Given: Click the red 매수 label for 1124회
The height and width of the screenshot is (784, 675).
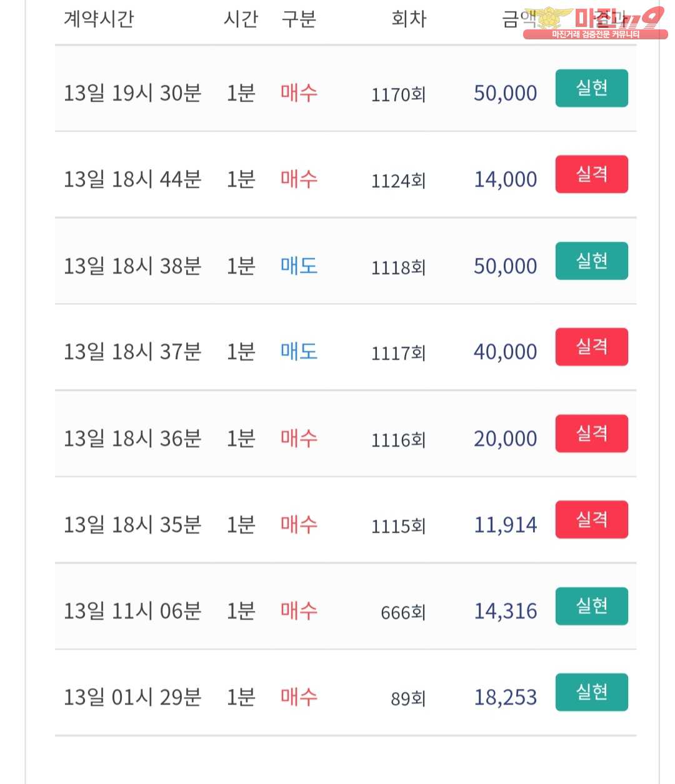Looking at the screenshot, I should [299, 180].
